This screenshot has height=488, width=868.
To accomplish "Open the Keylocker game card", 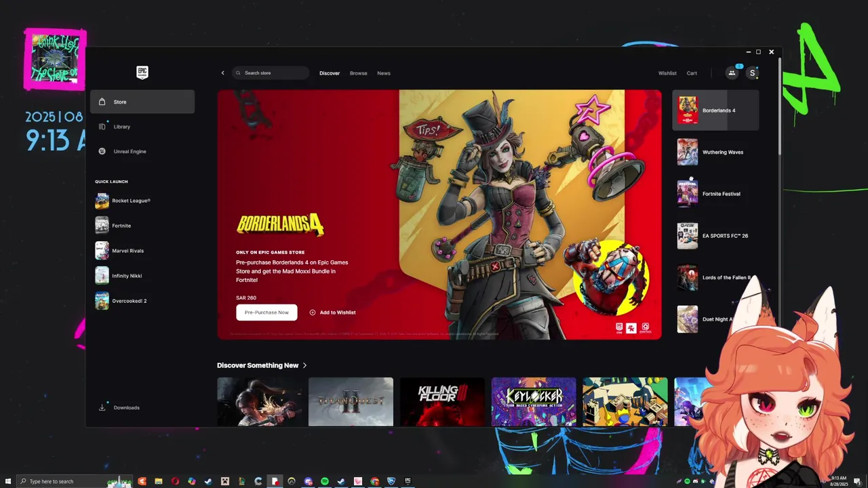I will pos(534,401).
